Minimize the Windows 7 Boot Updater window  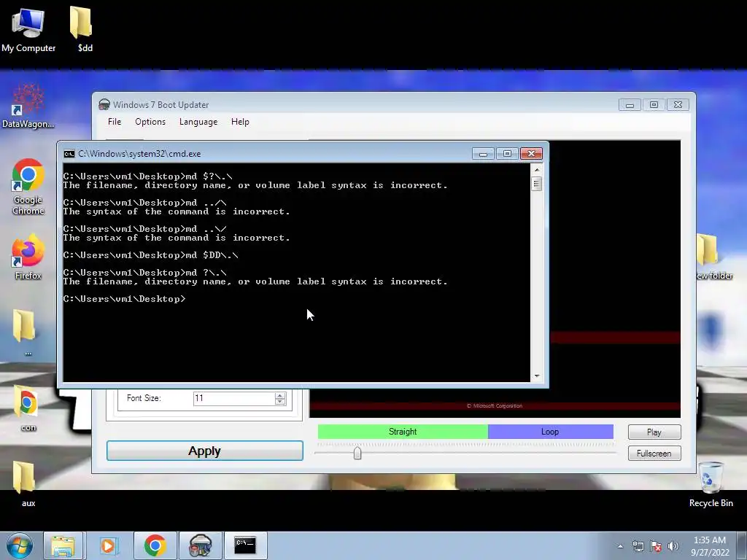(630, 105)
